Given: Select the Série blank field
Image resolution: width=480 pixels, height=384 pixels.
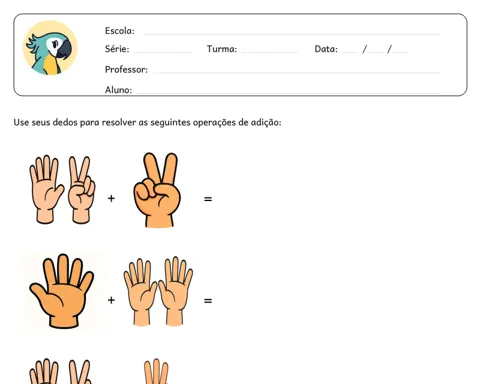Looking at the screenshot, I should coord(163,52).
